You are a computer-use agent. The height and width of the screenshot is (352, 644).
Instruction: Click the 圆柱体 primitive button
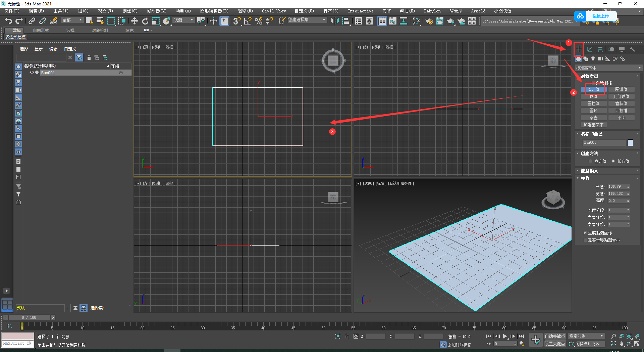pos(593,104)
